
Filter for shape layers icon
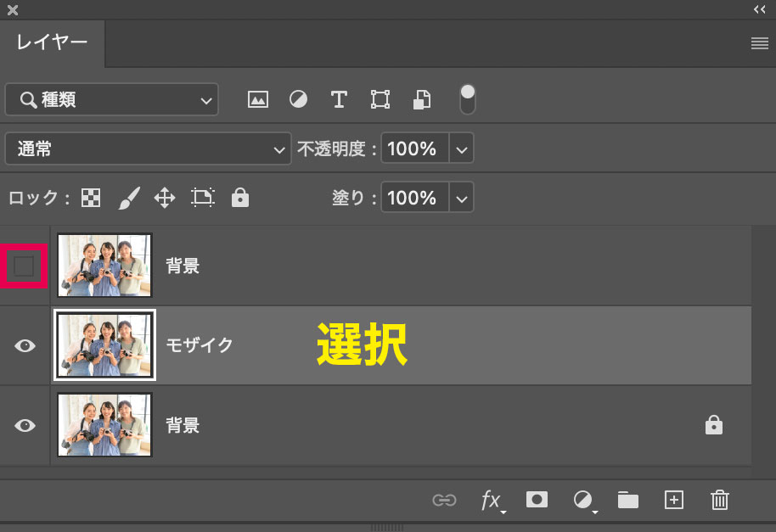(380, 99)
